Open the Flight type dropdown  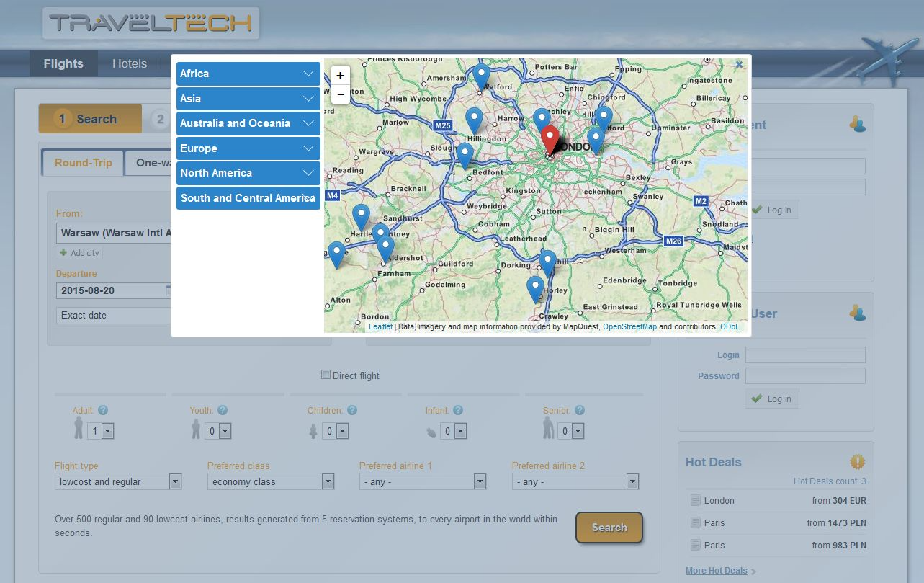pos(118,481)
